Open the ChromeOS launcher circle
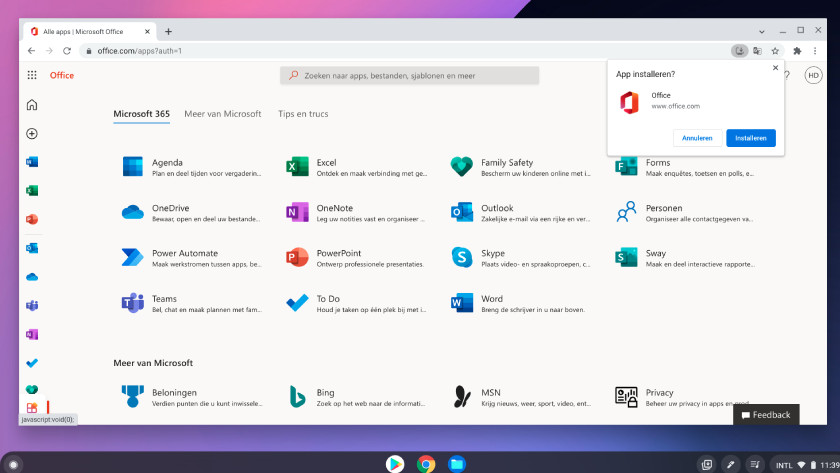840x473 pixels. 13,464
